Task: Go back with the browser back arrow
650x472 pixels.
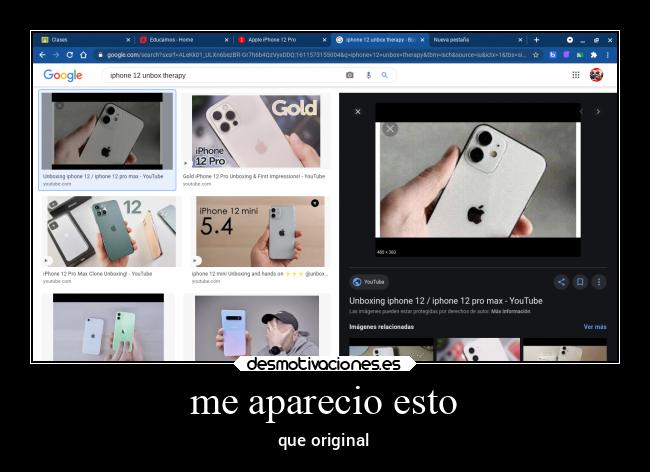Action: 42,55
